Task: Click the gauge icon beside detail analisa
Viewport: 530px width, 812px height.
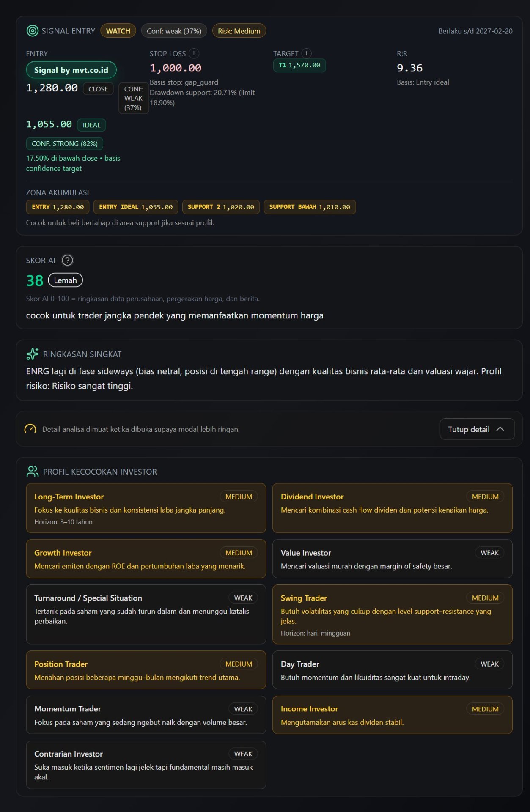Action: (30, 429)
